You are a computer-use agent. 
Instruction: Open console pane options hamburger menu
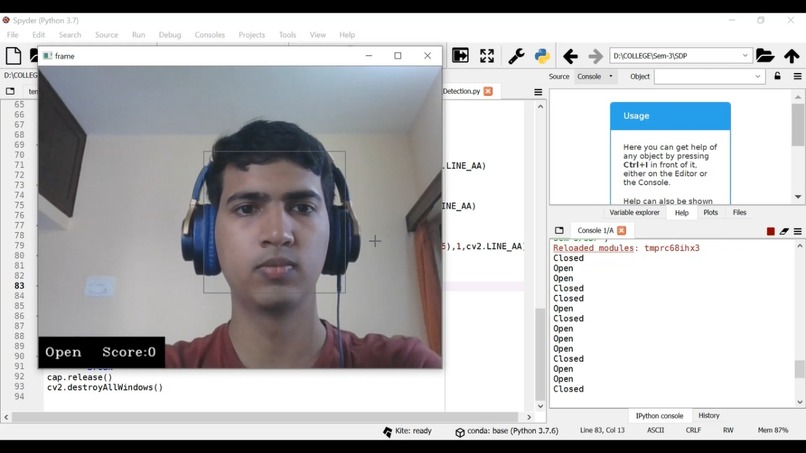(x=797, y=231)
